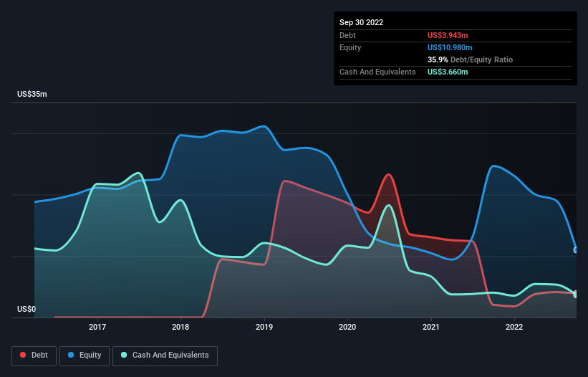The image size is (588, 377).
Task: Click the Equity label in tooltip
Action: (x=350, y=47)
